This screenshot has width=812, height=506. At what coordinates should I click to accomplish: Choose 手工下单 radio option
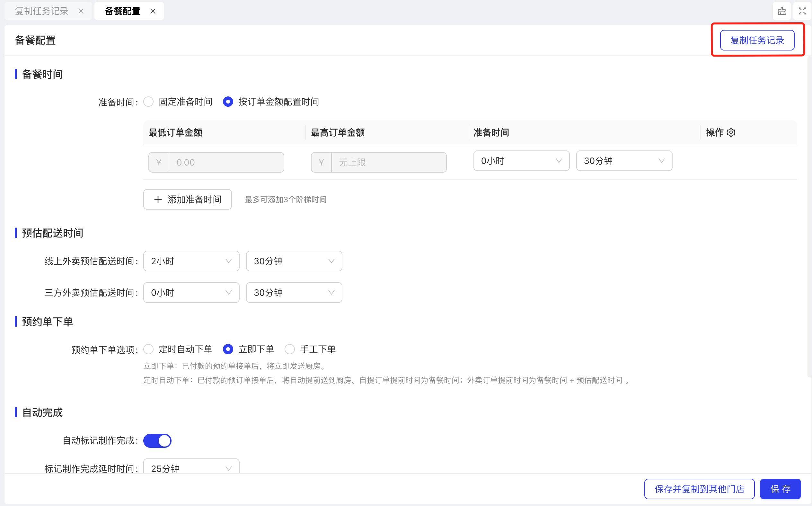289,349
